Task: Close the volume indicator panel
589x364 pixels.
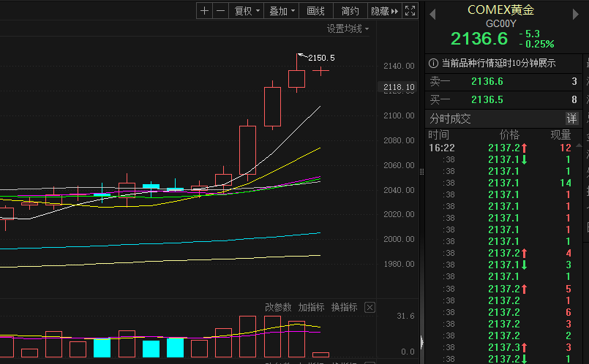Action: pos(369,308)
